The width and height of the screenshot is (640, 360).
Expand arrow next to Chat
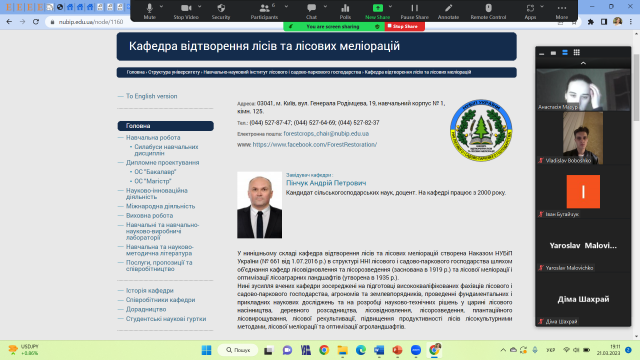coord(325,7)
